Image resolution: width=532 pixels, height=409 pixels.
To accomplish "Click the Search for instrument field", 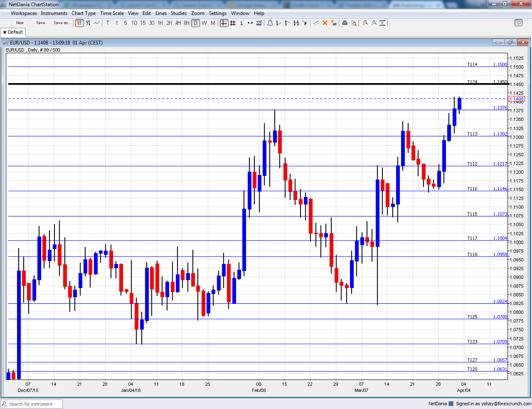I will click(32, 404).
